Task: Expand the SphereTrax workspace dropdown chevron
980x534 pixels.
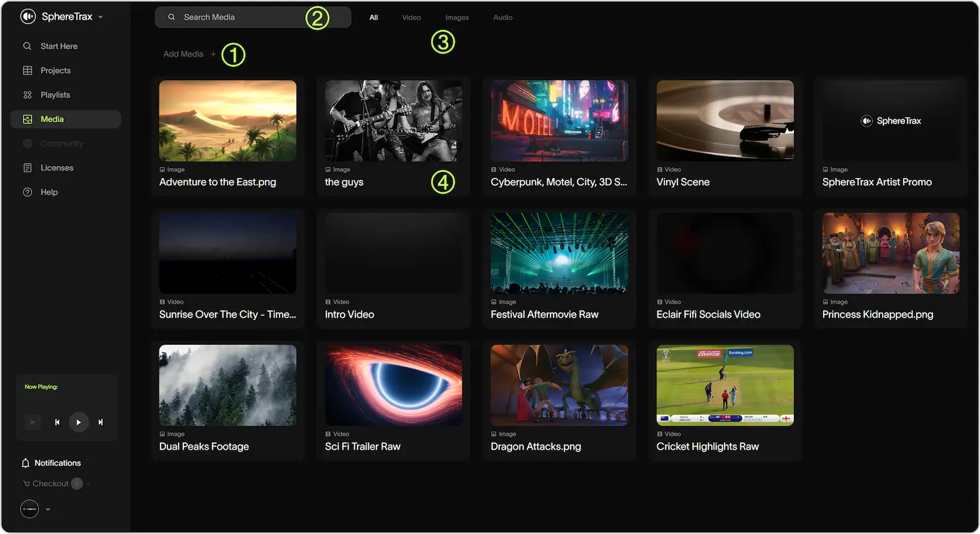Action: coord(100,17)
